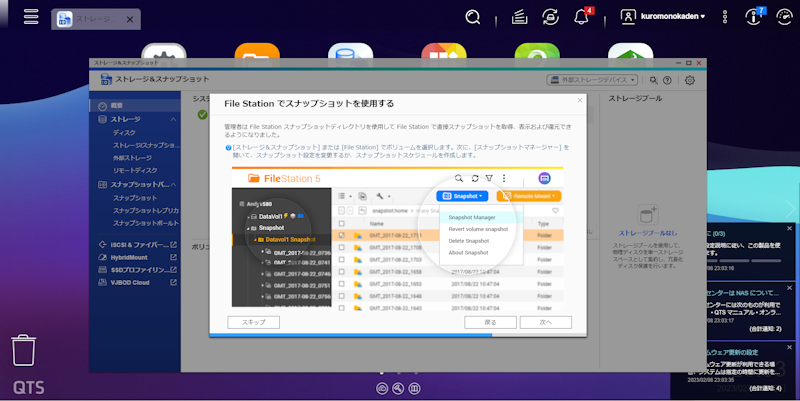Open iSCSI & Fibre Channel external link icon
This screenshot has height=401, width=800.
point(173,245)
